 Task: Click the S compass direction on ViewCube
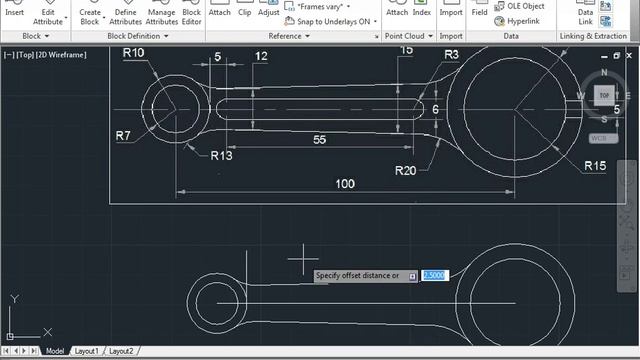click(604, 119)
